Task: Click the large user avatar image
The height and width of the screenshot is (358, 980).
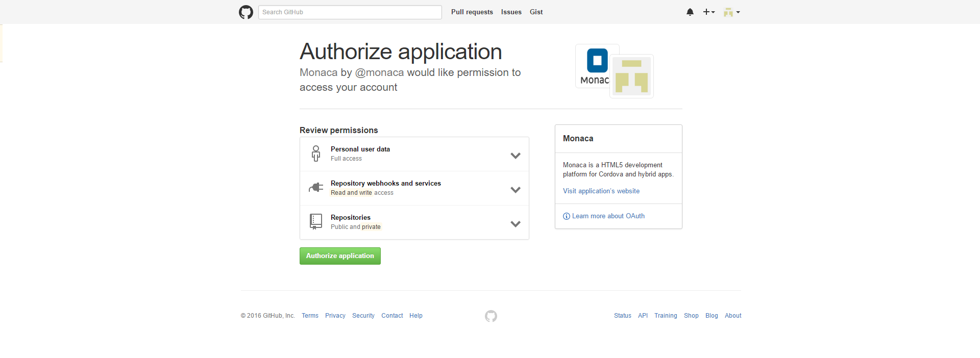Action: pos(632,76)
